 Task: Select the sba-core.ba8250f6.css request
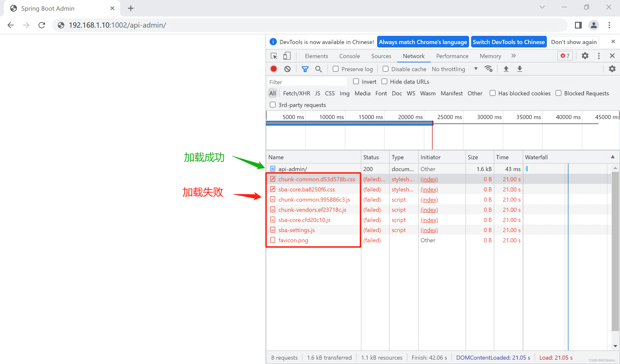click(x=439, y=189)
